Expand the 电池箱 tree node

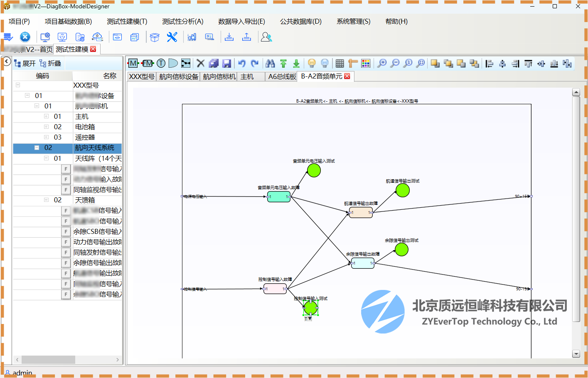[46, 127]
